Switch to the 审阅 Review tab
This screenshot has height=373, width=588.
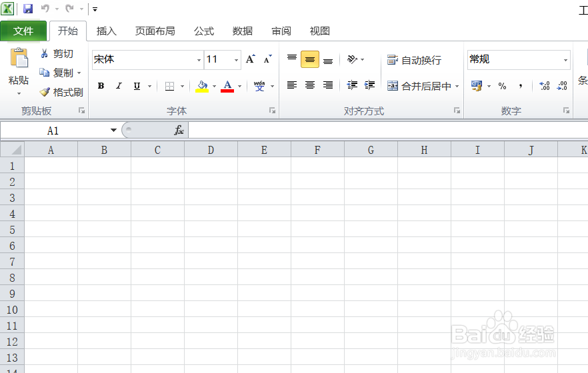281,31
